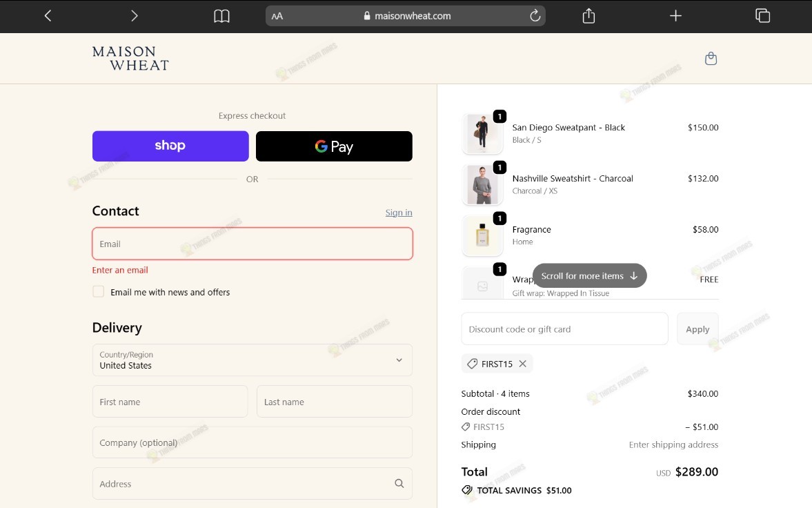This screenshot has height=508, width=812.
Task: Click the Apply discount button
Action: (697, 329)
